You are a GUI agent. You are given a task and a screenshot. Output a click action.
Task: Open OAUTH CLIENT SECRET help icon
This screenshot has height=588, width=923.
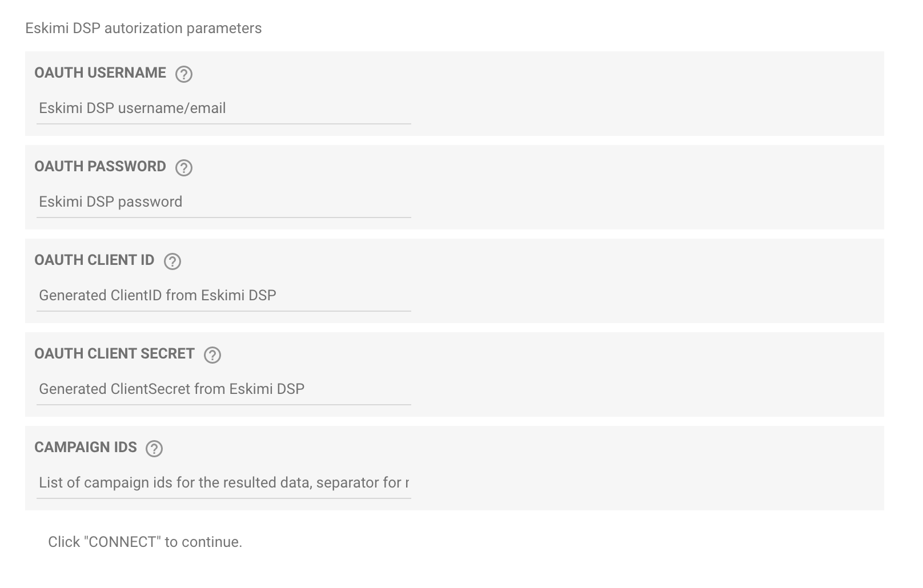tap(212, 355)
